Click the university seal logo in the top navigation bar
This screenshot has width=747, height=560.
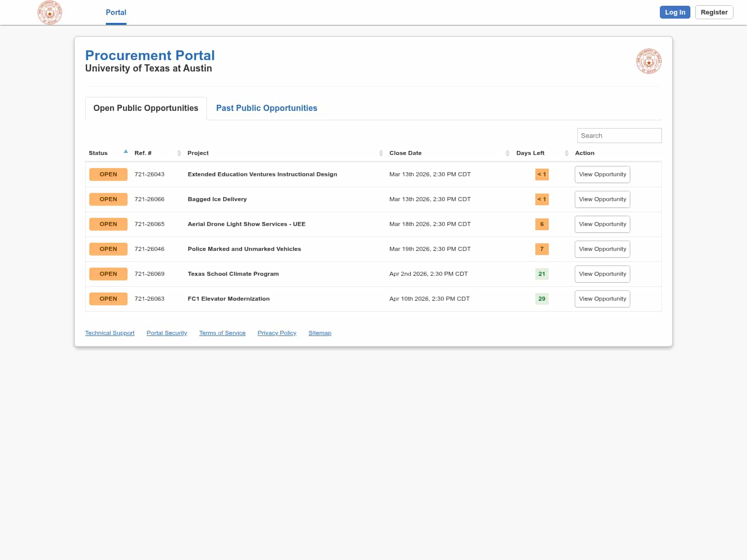point(50,12)
